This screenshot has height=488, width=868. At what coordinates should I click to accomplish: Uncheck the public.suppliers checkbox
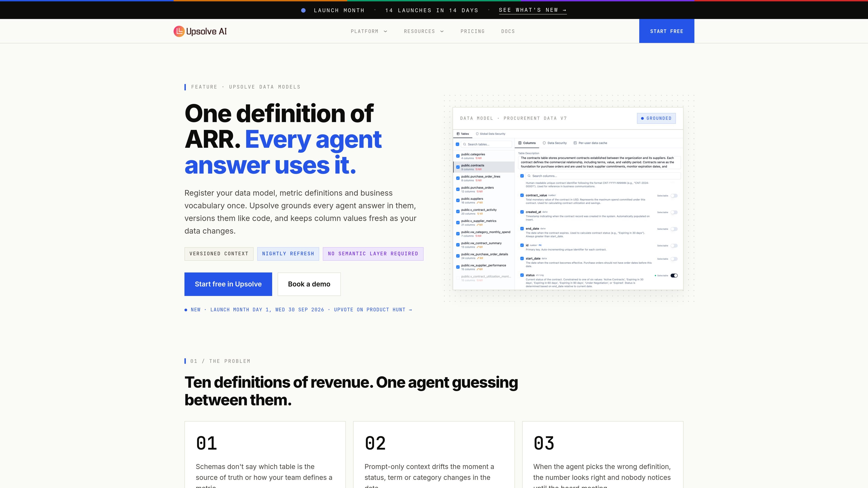pos(458,200)
